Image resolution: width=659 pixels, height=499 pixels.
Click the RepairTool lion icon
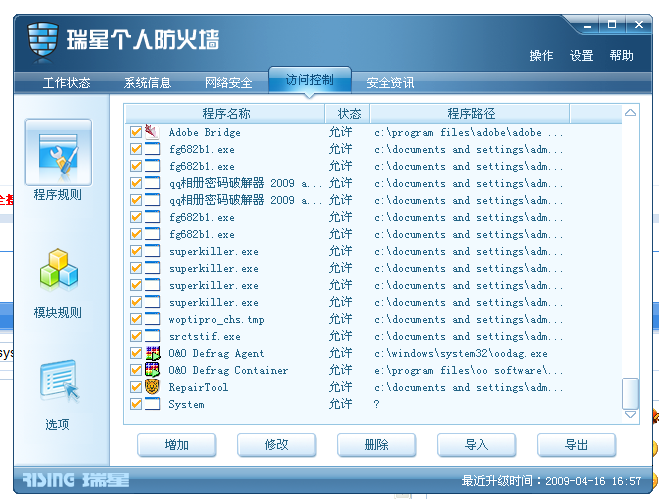pos(152,387)
